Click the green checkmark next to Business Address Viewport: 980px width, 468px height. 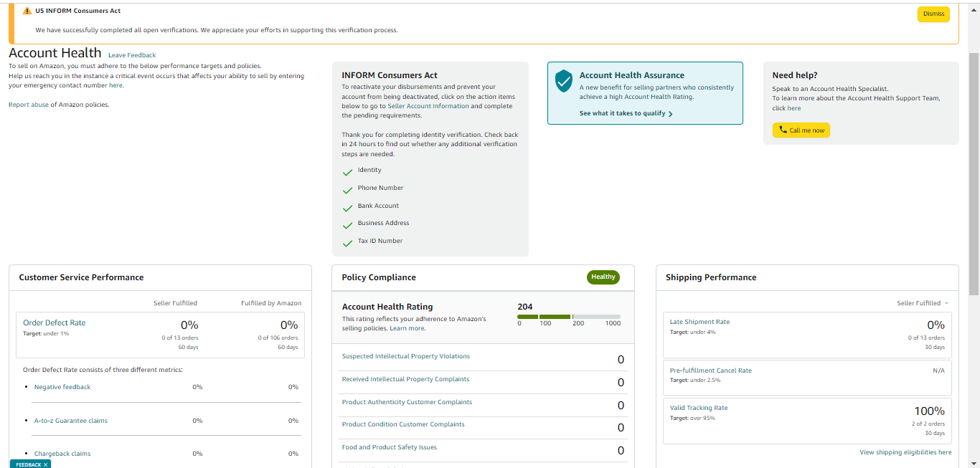(348, 225)
